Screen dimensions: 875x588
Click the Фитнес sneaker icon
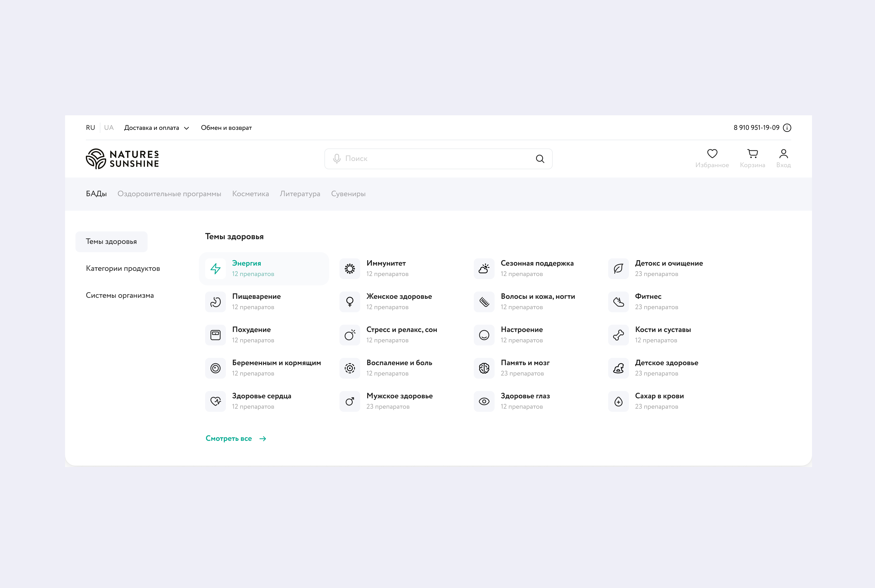coord(618,302)
